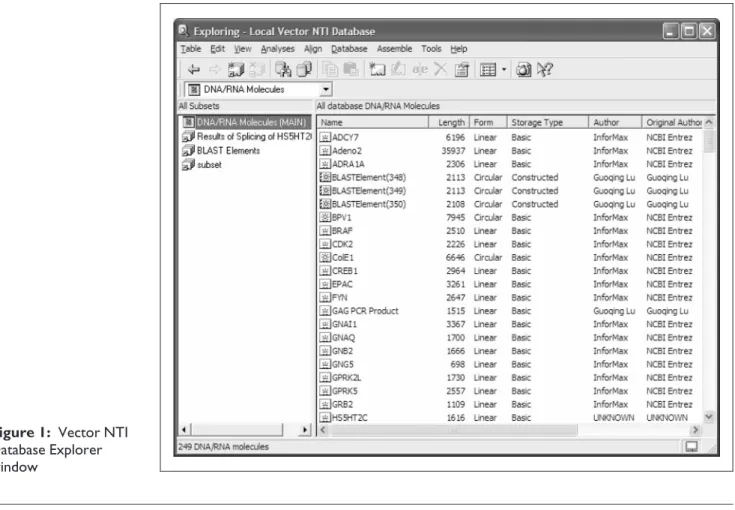Sort by the Author column header
The height and width of the screenshot is (510, 735).
[x=615, y=122]
